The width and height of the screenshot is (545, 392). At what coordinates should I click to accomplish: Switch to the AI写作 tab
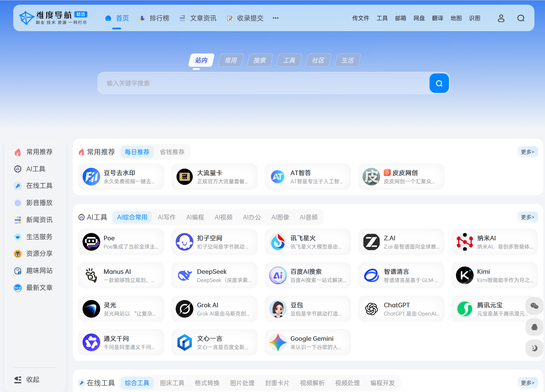click(167, 217)
